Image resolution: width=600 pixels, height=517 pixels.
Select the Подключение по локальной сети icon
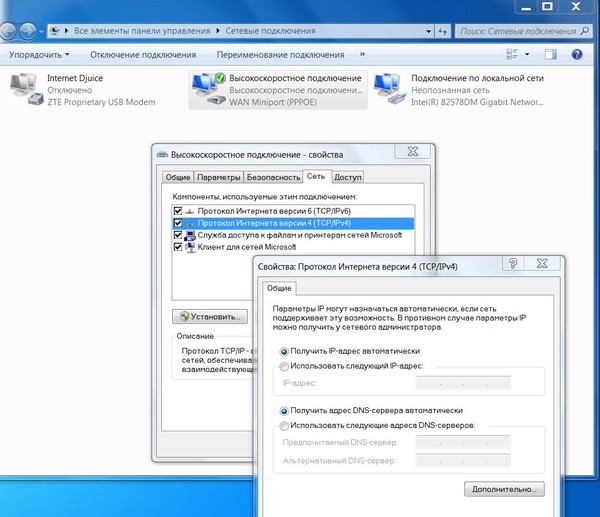pyautogui.click(x=390, y=90)
